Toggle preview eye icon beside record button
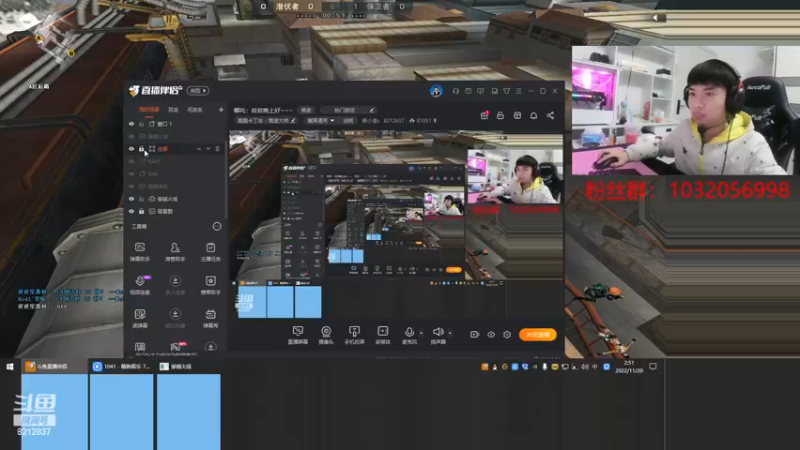Viewport: 800px width, 450px height. click(491, 335)
